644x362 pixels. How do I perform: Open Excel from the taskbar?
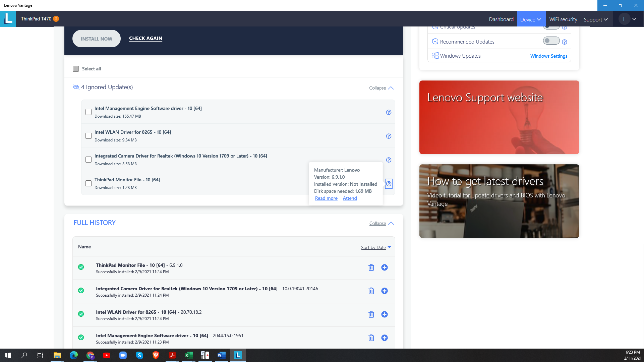click(189, 355)
